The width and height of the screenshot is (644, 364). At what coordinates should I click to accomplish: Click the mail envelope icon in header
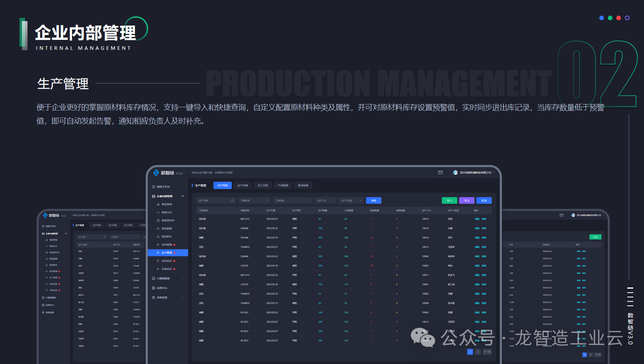(x=440, y=173)
